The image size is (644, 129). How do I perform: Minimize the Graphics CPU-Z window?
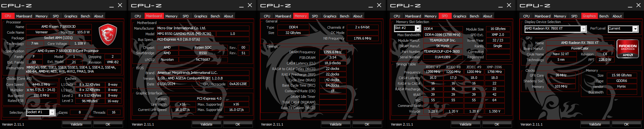[x=630, y=5]
